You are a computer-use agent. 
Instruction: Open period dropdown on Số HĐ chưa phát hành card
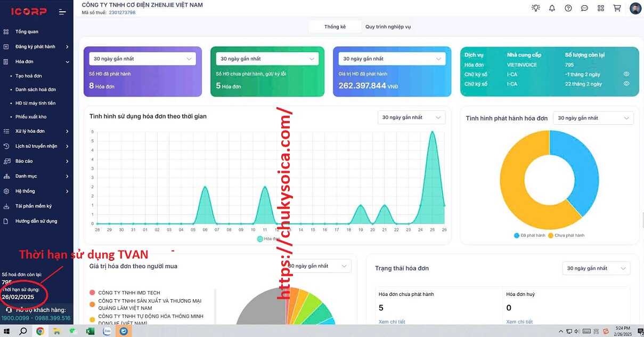267,59
